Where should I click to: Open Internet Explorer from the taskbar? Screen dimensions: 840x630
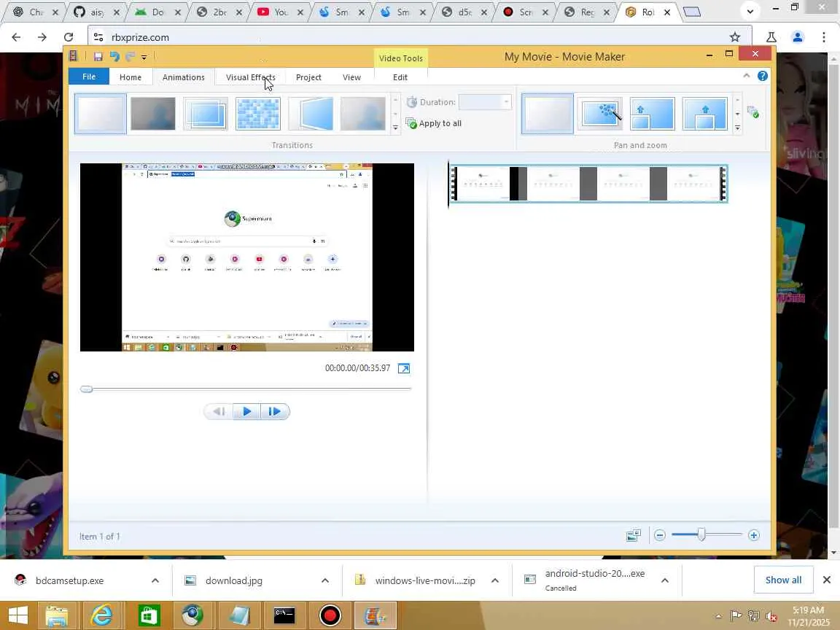point(101,615)
